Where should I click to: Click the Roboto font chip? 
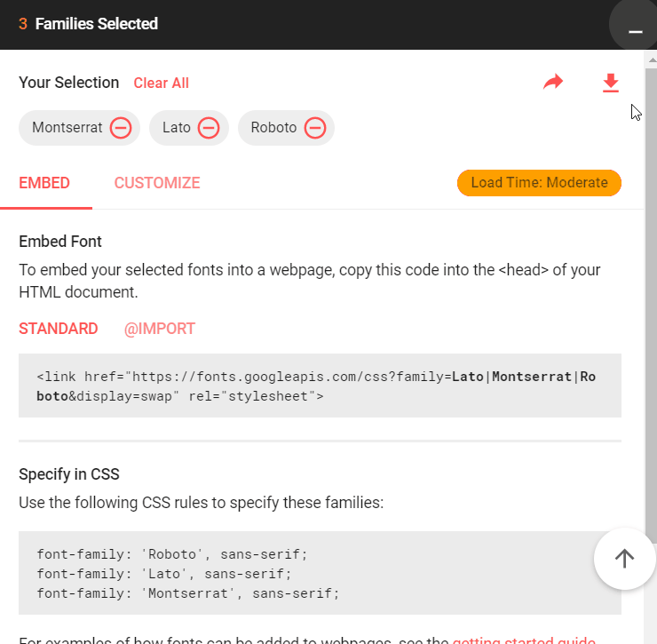pos(273,128)
